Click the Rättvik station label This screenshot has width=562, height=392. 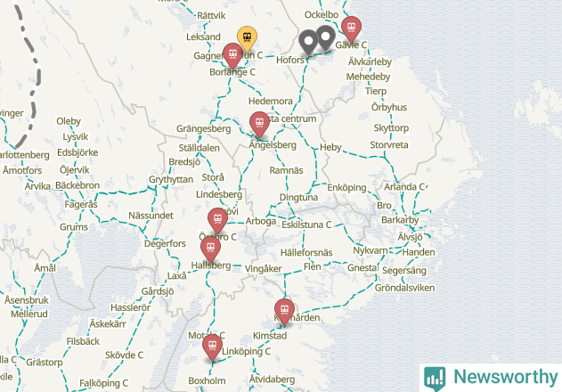[x=211, y=15]
